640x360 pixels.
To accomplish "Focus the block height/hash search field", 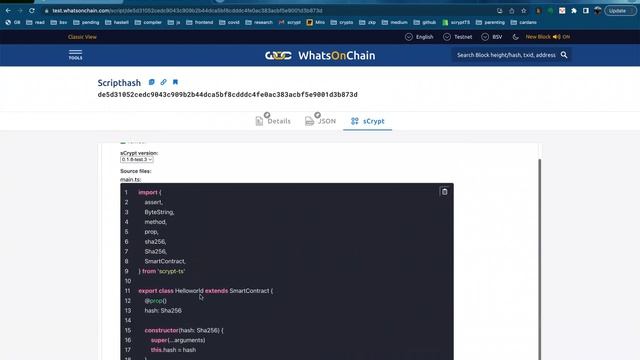I will [x=506, y=55].
